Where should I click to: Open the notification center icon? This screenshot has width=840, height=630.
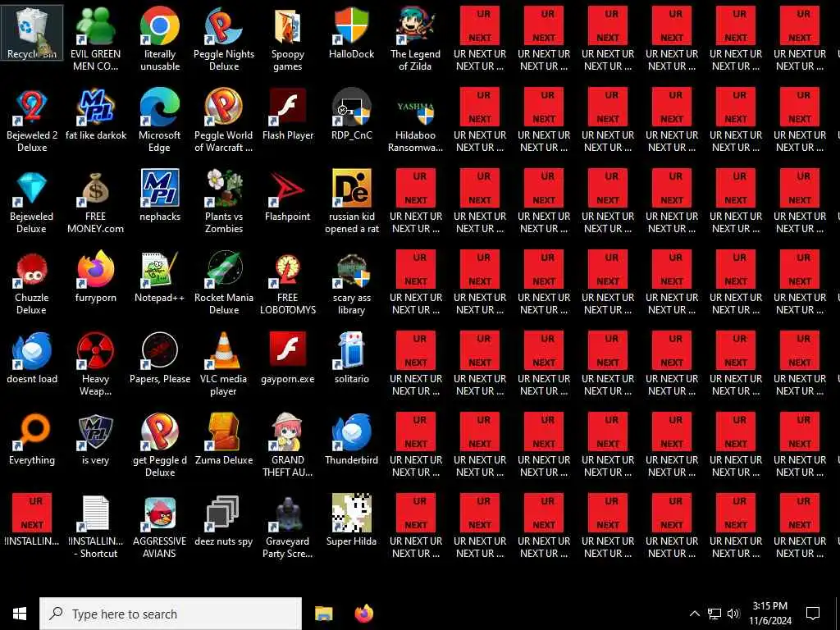coord(813,614)
